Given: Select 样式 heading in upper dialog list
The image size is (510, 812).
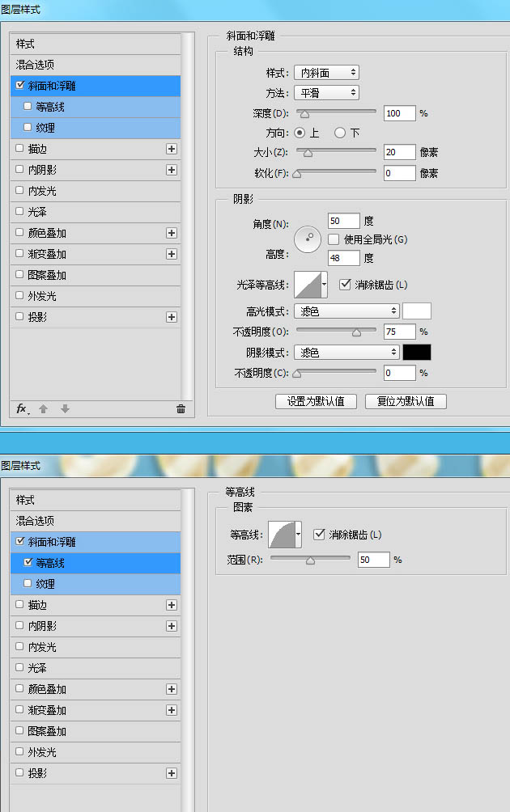Looking at the screenshot, I should tap(96, 44).
